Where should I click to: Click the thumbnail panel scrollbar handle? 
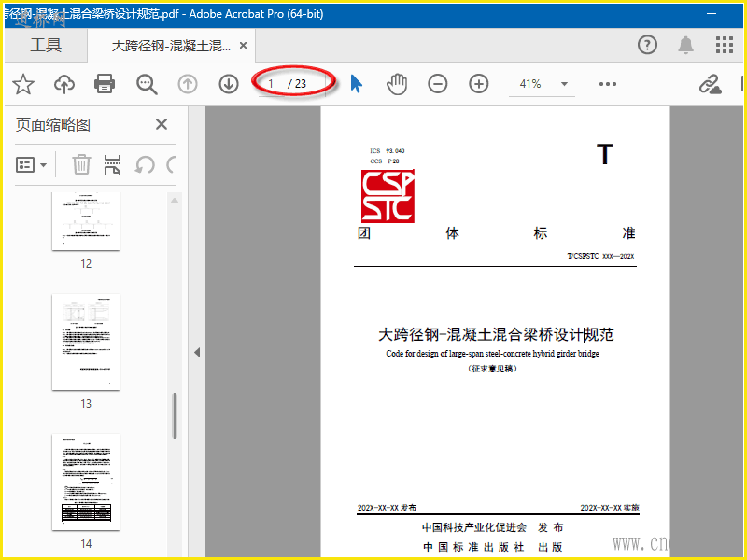[x=175, y=415]
